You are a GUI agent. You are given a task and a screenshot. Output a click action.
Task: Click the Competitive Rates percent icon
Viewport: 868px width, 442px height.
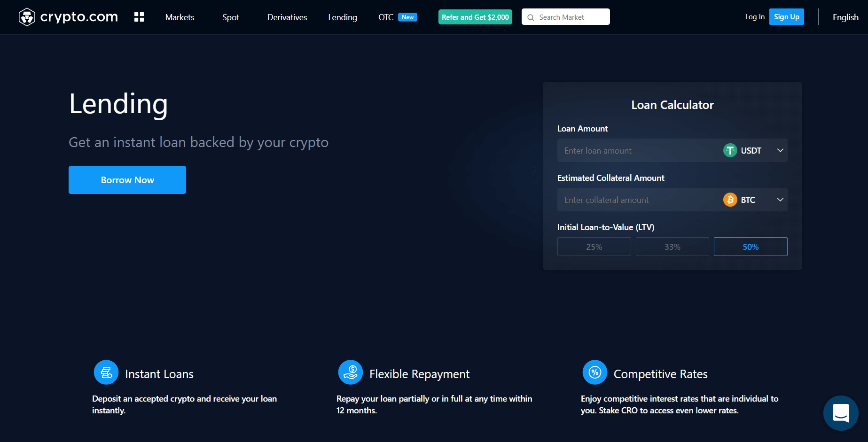pos(595,372)
